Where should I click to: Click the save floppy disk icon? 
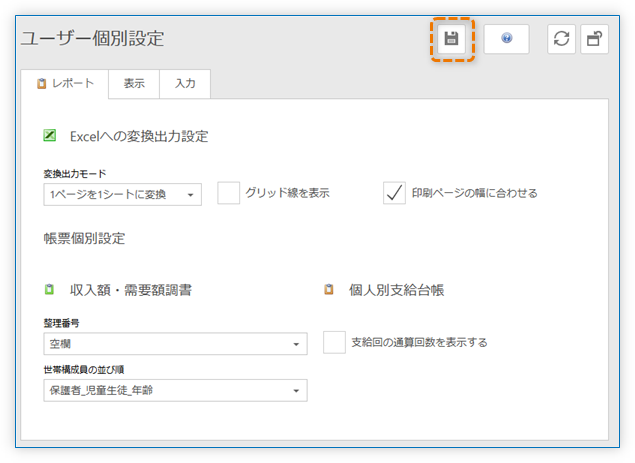[x=451, y=39]
